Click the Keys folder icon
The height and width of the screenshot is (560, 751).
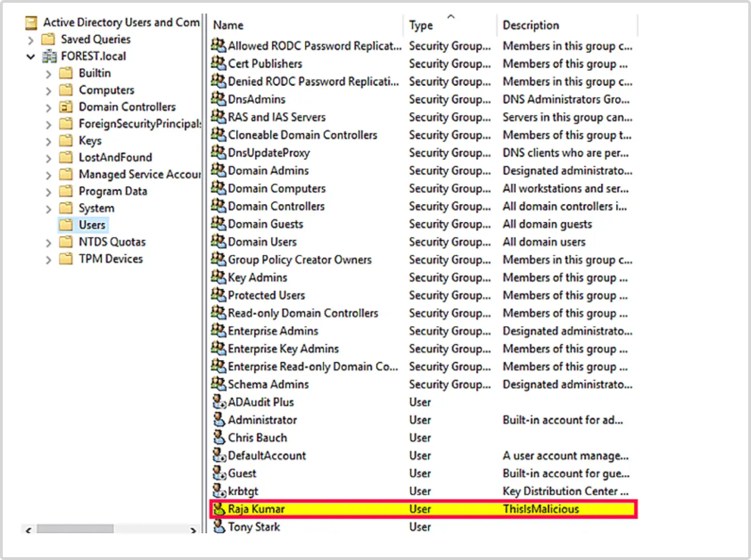(x=66, y=141)
